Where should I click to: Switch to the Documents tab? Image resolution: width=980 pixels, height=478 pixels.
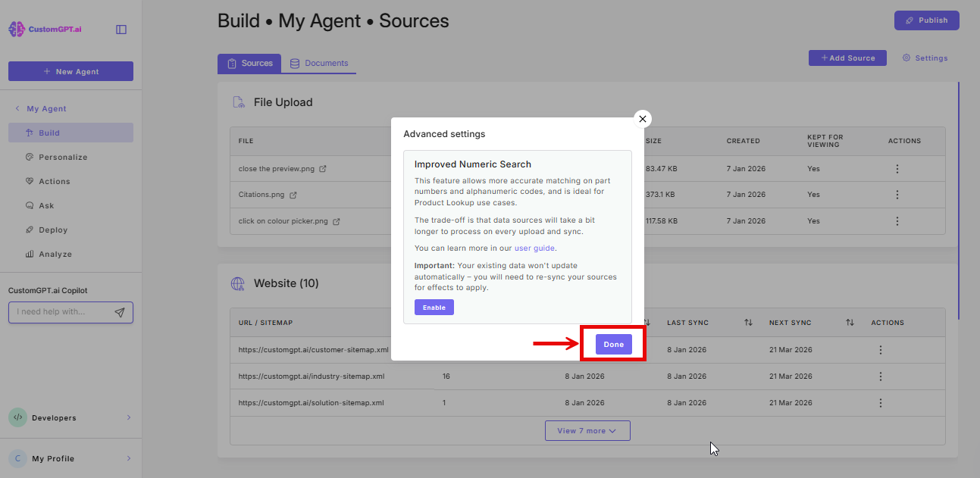click(320, 64)
